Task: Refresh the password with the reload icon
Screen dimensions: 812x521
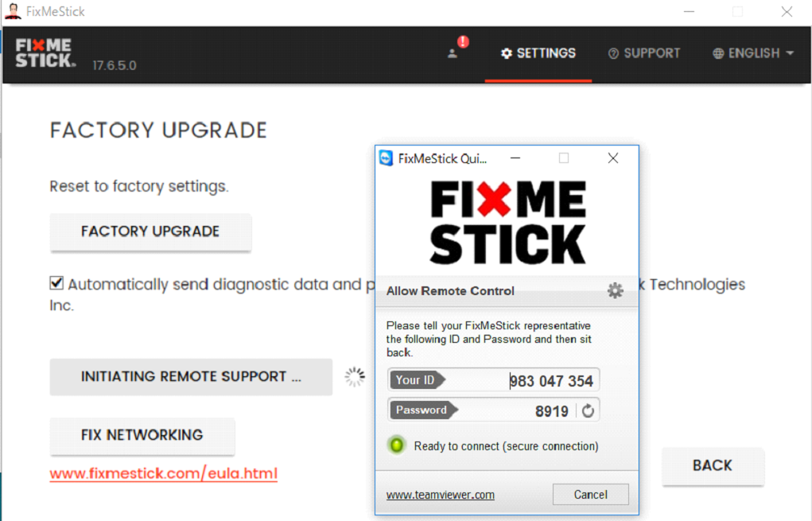Action: (x=587, y=411)
